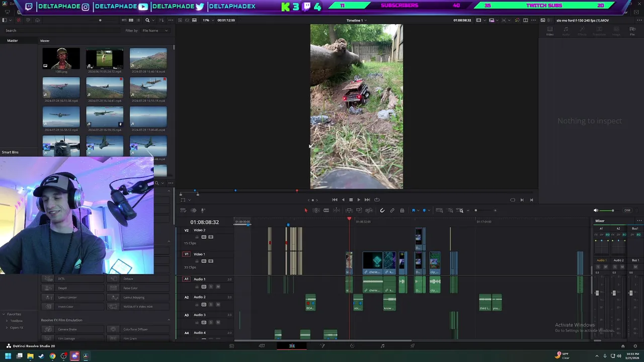Viewport: 644px width, 362px height.
Task: Select the A1 destination control
Action: pyautogui.click(x=186, y=279)
